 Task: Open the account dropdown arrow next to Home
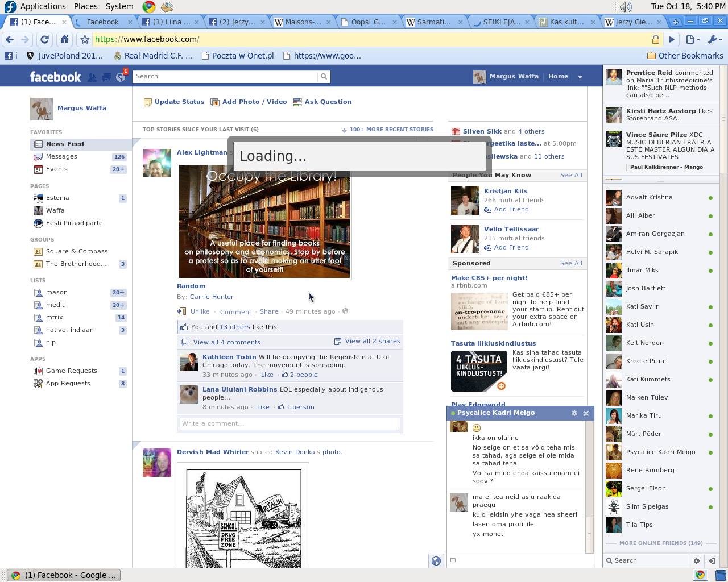pyautogui.click(x=580, y=77)
